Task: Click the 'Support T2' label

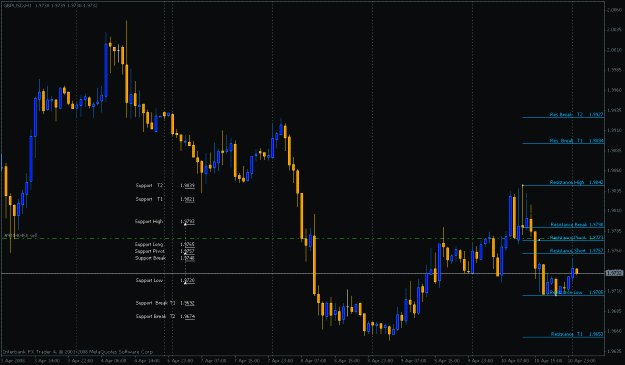Action: pyautogui.click(x=149, y=185)
